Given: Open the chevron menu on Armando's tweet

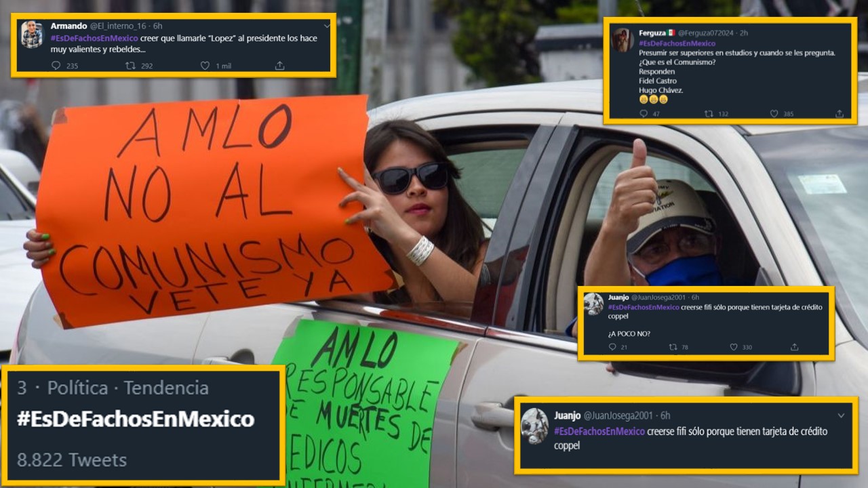Looking at the screenshot, I should point(327,26).
